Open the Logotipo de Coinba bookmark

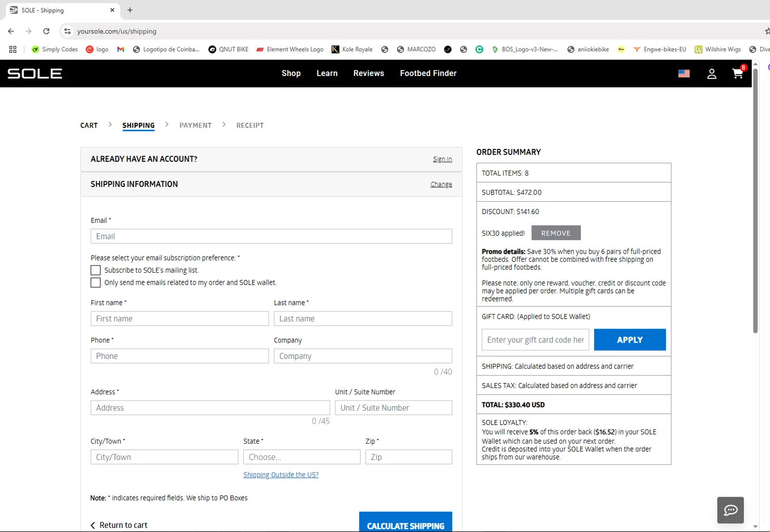(x=166, y=49)
